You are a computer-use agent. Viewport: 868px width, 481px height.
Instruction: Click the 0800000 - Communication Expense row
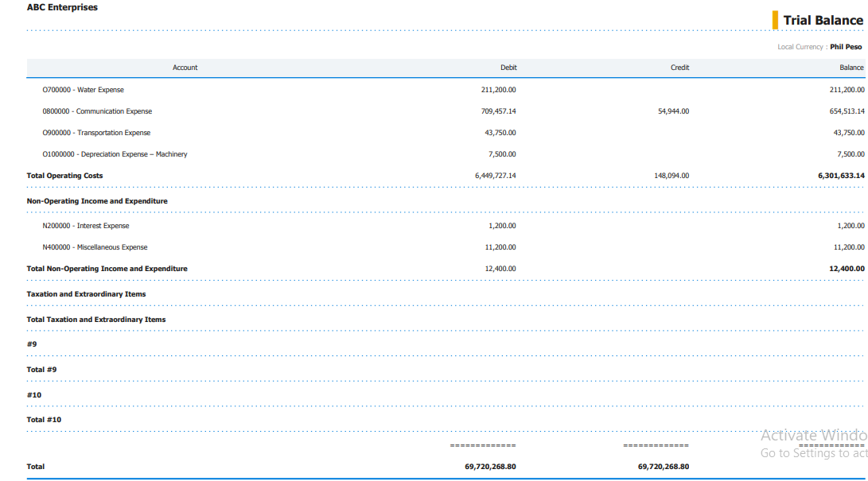coord(97,111)
